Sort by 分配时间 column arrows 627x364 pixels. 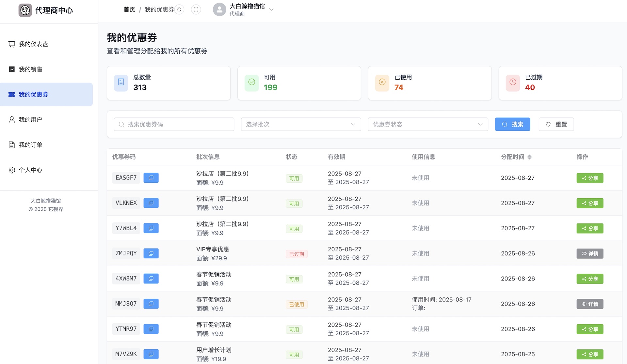click(x=529, y=157)
